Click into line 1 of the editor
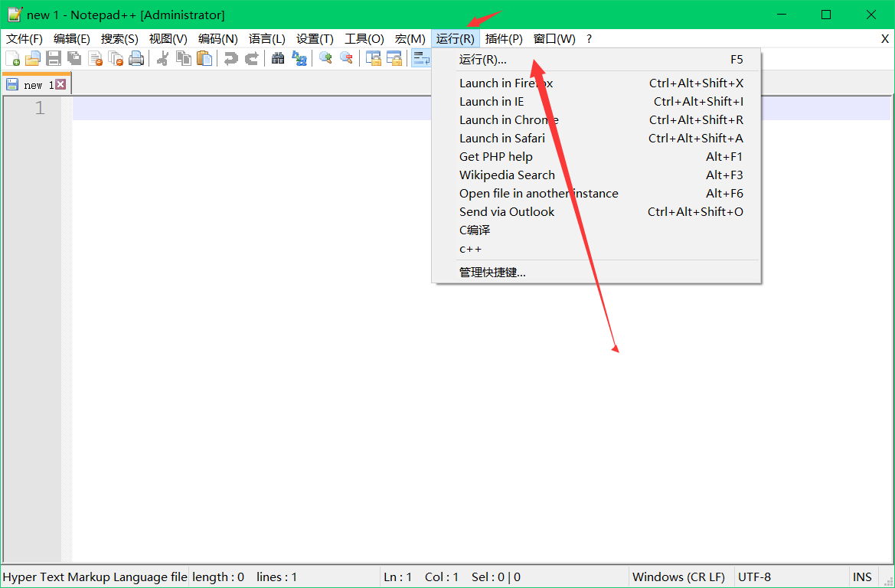 coord(230,108)
